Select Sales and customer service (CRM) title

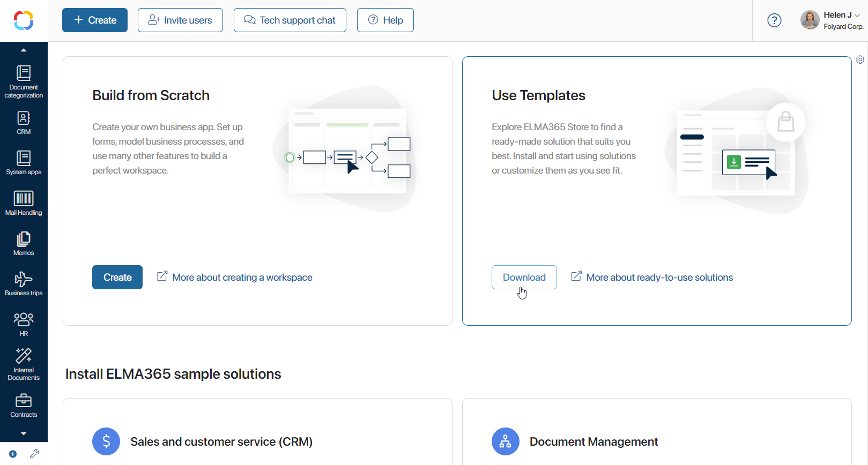click(x=221, y=441)
